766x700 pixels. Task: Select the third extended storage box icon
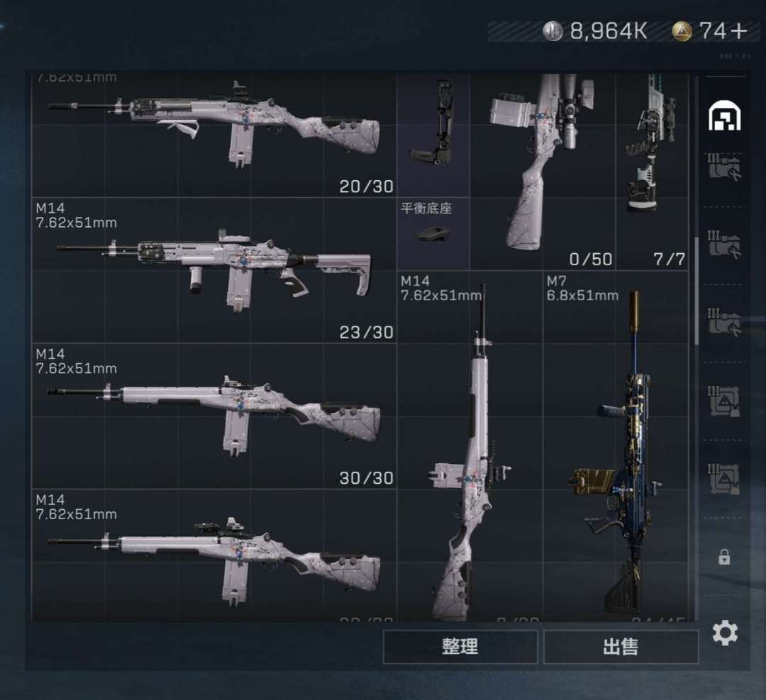pos(724,322)
